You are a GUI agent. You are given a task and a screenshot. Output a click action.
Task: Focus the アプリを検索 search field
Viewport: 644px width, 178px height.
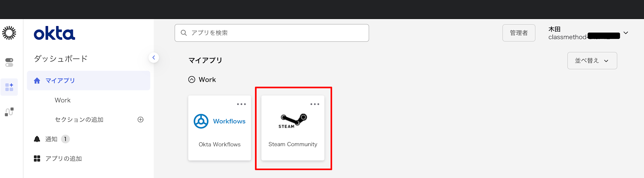coord(272,33)
